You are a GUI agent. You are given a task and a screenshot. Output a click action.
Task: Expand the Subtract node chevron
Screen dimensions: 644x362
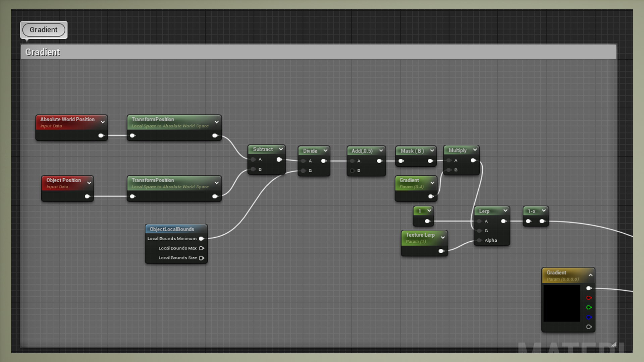point(281,149)
